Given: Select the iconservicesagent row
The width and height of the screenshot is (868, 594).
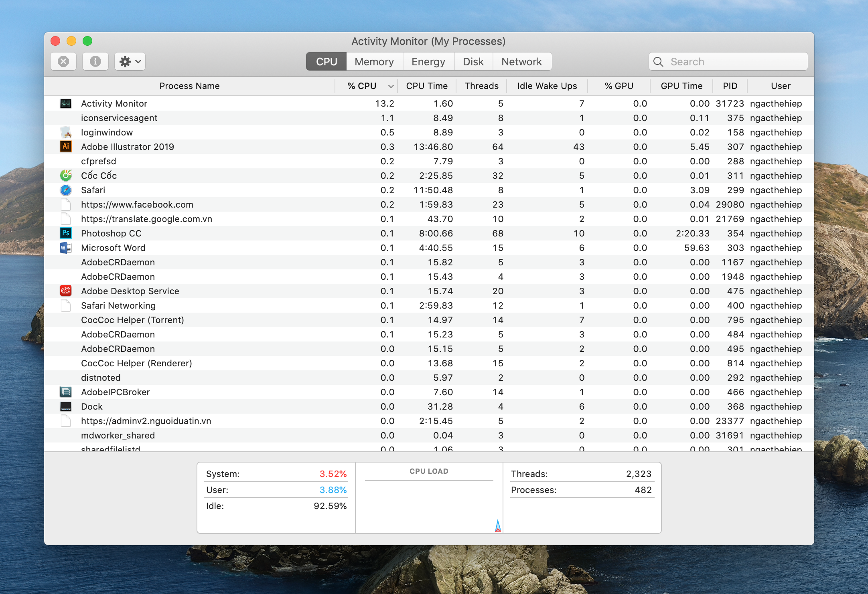Looking at the screenshot, I should [429, 118].
